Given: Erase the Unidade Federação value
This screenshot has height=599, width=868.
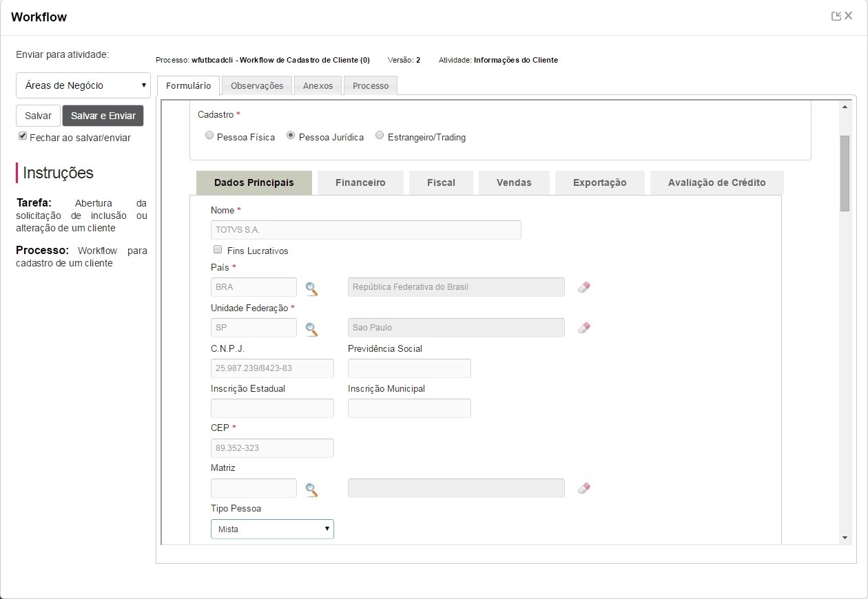Looking at the screenshot, I should coord(584,328).
